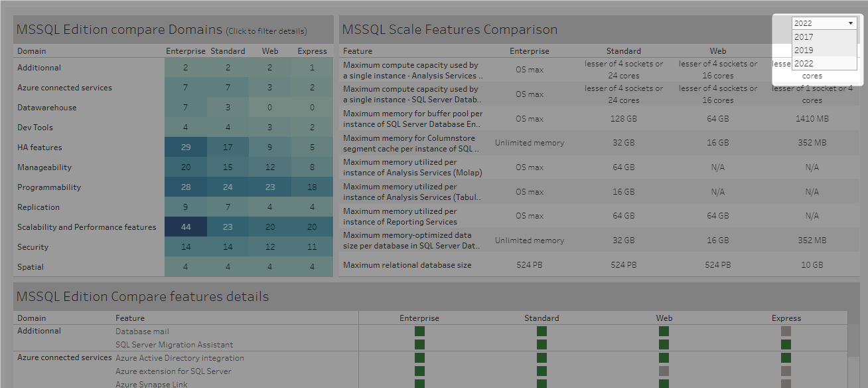The width and height of the screenshot is (868, 388).
Task: Click the Security Express cell showing 11
Action: pyautogui.click(x=312, y=246)
